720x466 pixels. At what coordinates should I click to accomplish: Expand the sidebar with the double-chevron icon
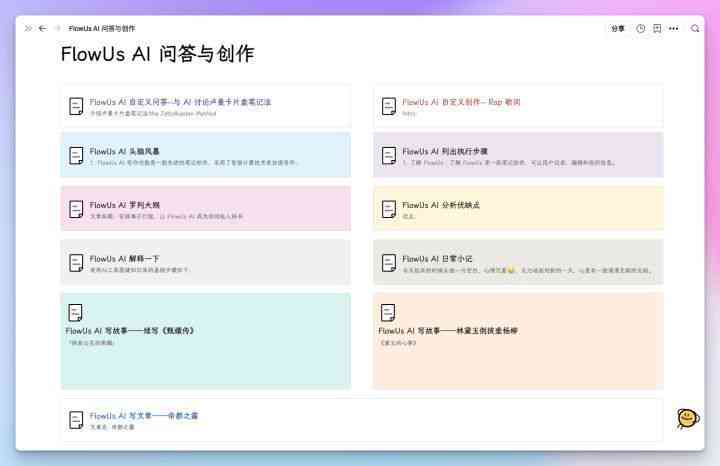[x=28, y=28]
